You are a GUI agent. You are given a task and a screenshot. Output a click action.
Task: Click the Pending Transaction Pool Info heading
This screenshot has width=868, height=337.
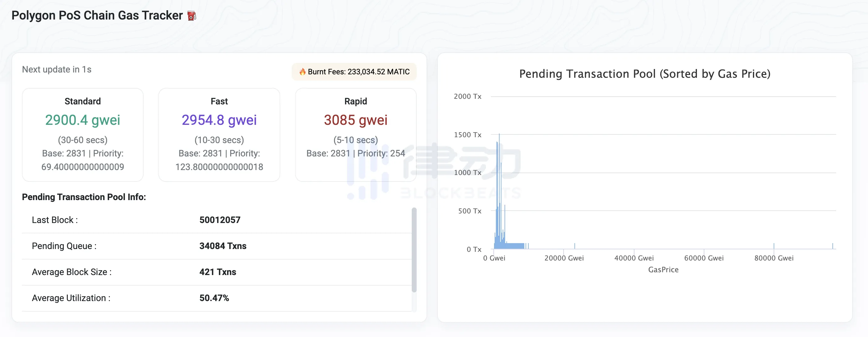(x=84, y=197)
